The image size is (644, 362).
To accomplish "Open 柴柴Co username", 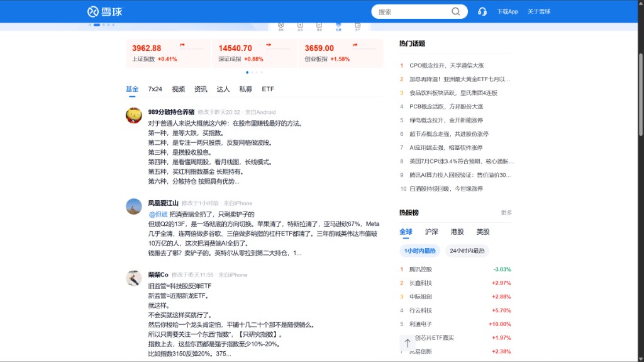I will coord(158,274).
